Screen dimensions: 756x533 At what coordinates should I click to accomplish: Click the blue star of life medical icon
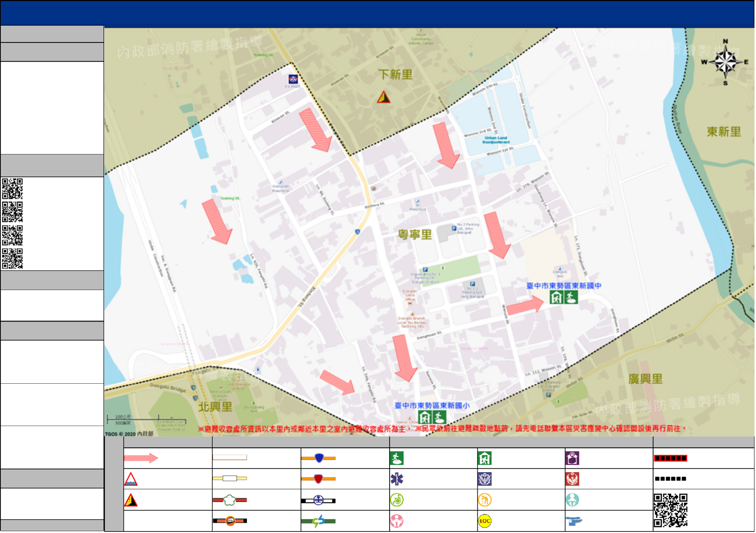click(x=397, y=480)
